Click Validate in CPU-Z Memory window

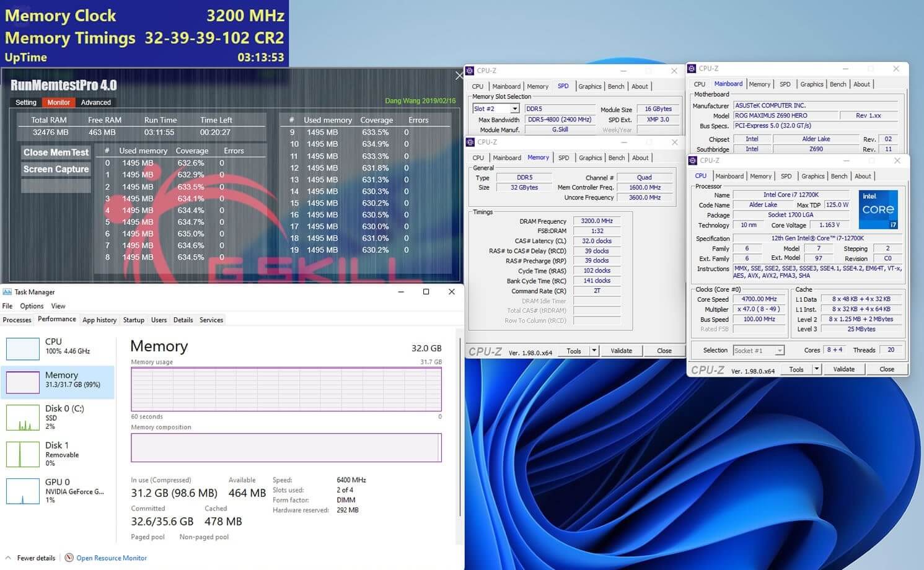(621, 351)
